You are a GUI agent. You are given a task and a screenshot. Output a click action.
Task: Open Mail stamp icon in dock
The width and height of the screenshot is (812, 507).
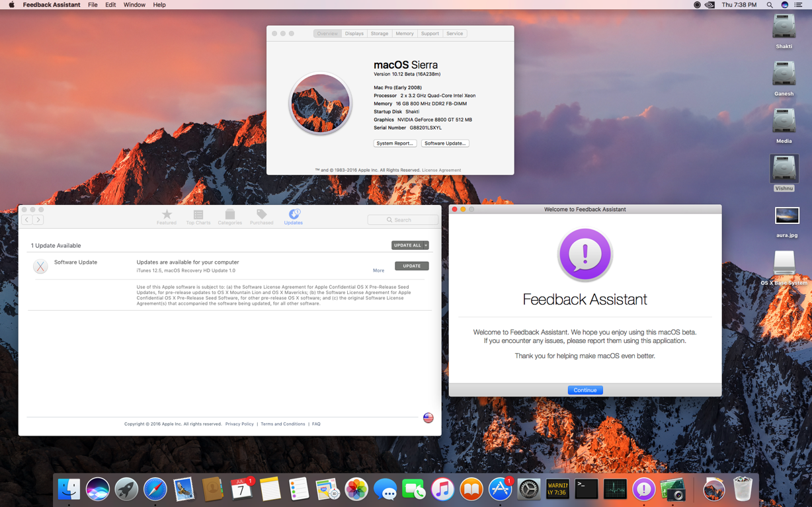coord(184,489)
